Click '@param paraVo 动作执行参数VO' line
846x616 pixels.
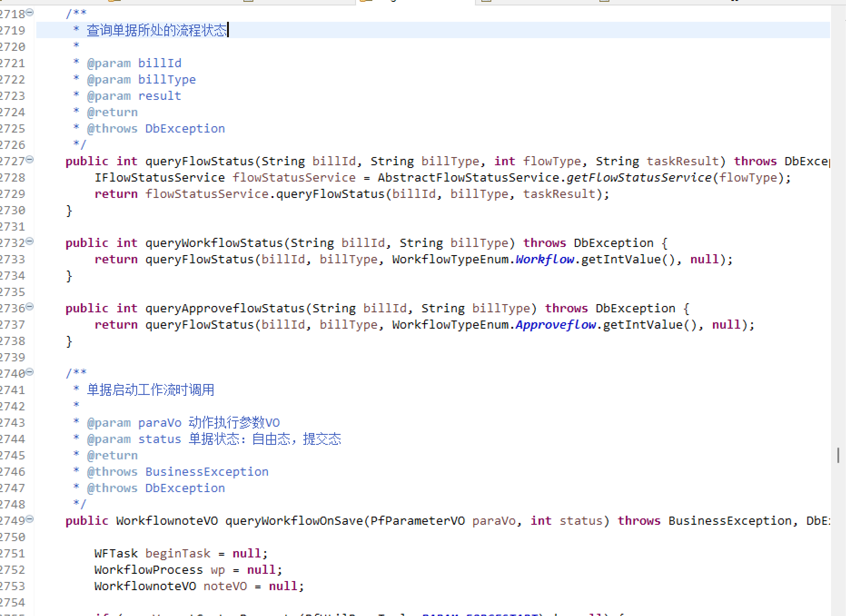tap(183, 423)
